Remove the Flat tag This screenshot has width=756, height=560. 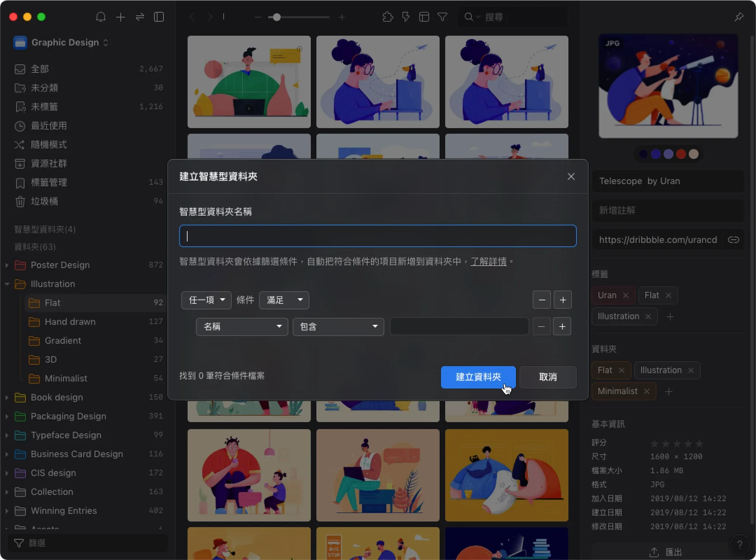pyautogui.click(x=669, y=296)
